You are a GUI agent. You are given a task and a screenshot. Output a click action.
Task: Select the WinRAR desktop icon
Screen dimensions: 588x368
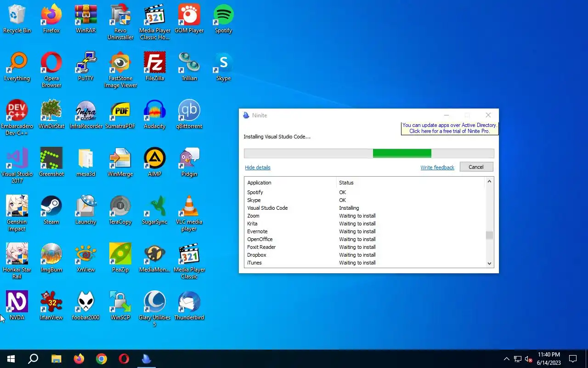(x=86, y=19)
